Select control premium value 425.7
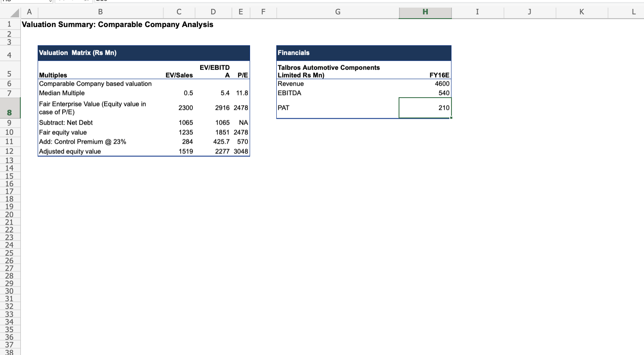Screen dimensions: 644x355 click(x=213, y=142)
